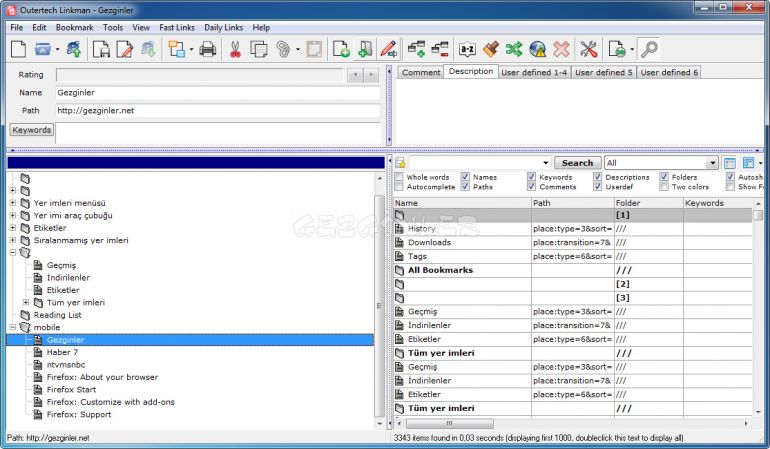770x449 pixels.
Task: Expand the Etiketler folder in tree
Action: [13, 227]
